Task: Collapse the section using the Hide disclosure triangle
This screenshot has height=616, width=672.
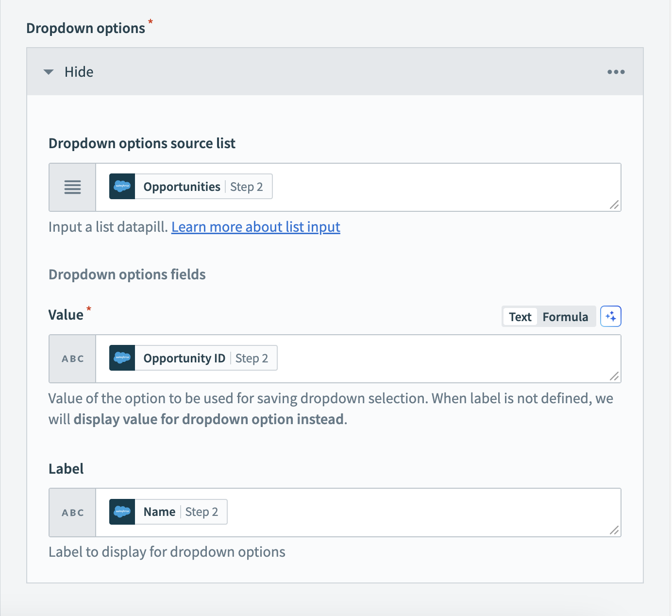Action: click(x=49, y=71)
